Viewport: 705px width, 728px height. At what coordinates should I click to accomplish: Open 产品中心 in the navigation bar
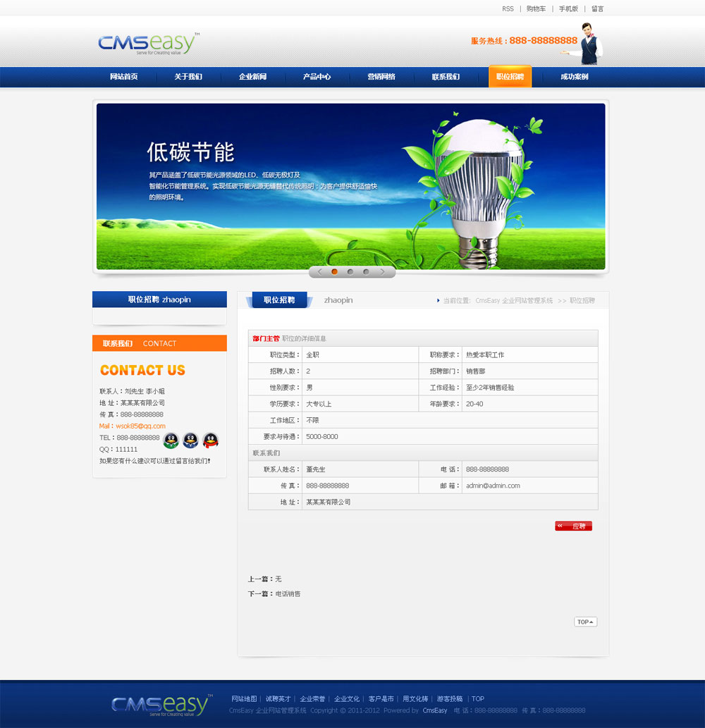(x=317, y=77)
